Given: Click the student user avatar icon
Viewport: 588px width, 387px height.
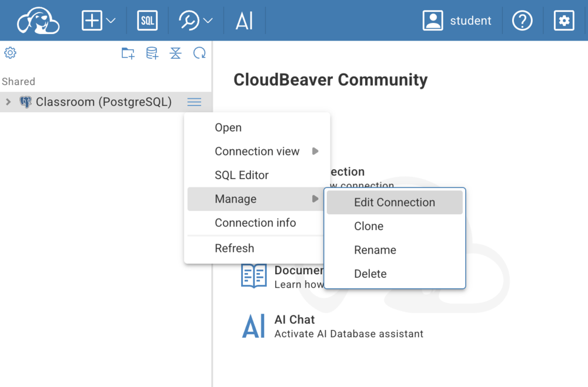Looking at the screenshot, I should pos(433,20).
